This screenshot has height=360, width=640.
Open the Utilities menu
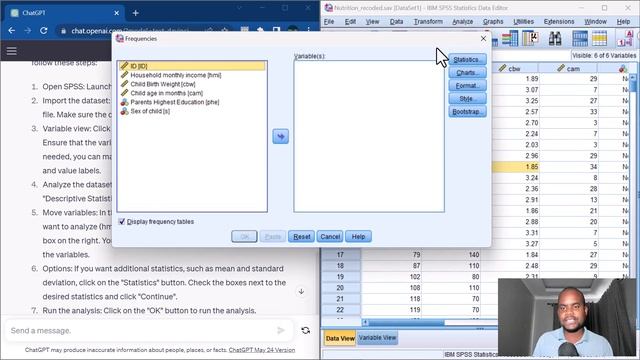(523, 22)
